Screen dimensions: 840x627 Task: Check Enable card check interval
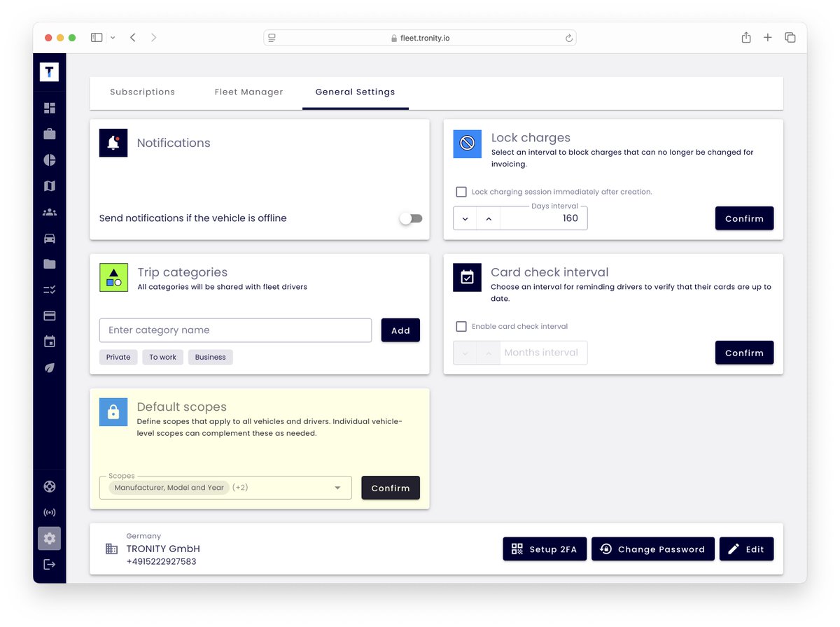(x=461, y=326)
